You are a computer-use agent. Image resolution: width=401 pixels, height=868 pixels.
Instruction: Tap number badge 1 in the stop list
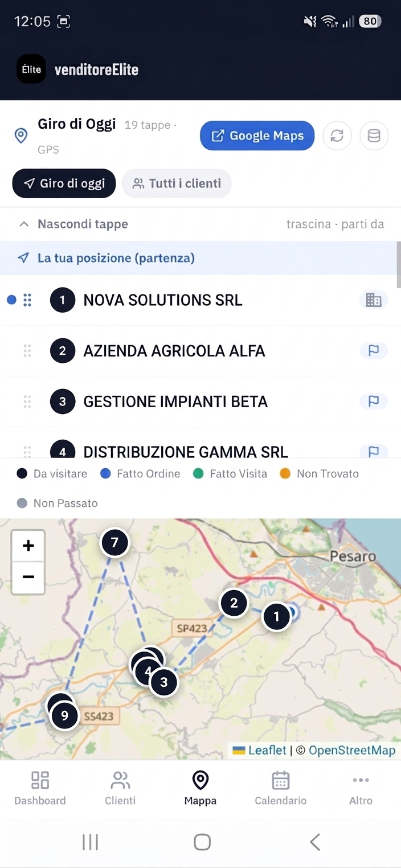tap(63, 300)
